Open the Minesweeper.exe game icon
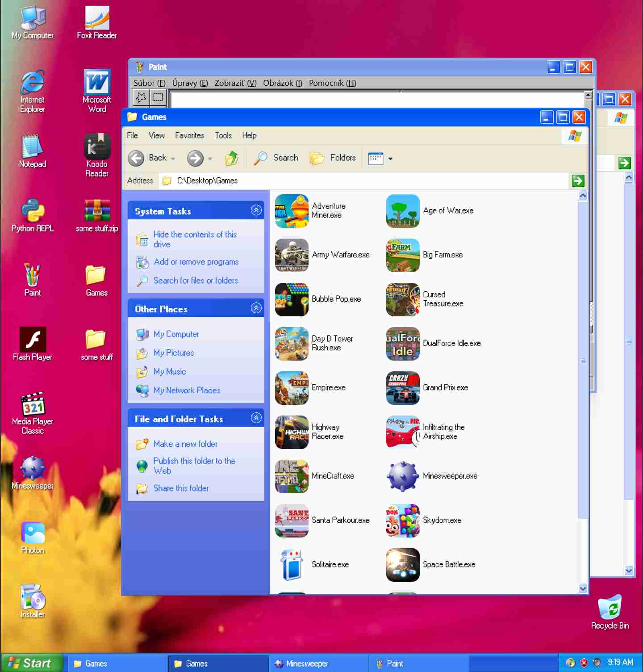The height and width of the screenshot is (672, 643). [402, 476]
